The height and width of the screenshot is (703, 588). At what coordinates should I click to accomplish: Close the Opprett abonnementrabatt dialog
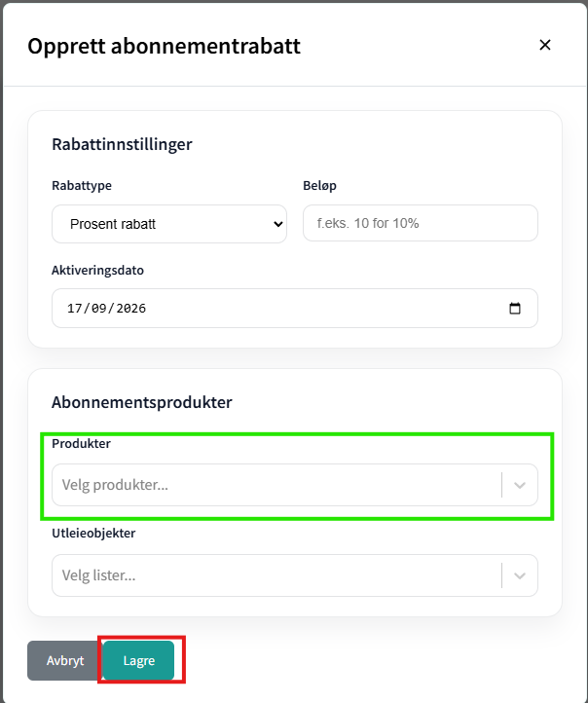tap(544, 45)
